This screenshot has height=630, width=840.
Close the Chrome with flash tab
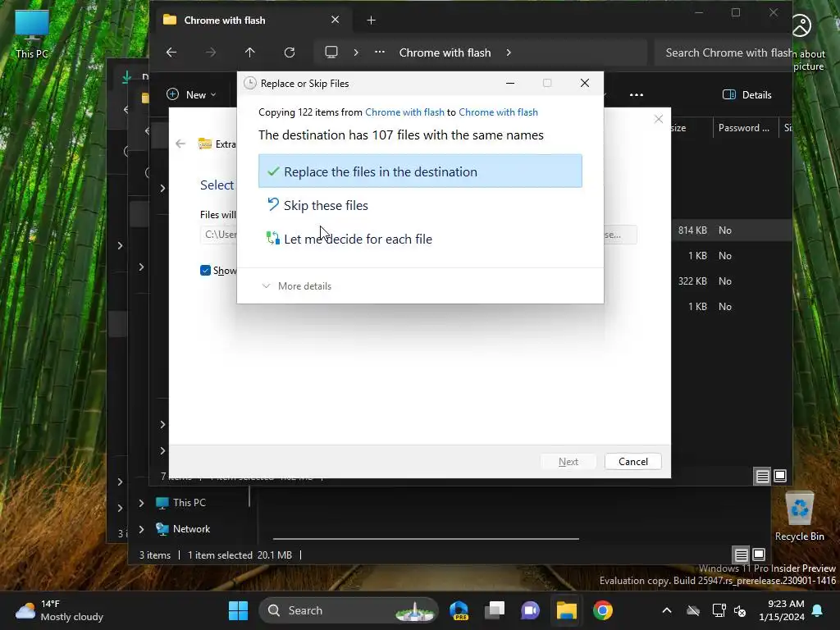click(335, 20)
